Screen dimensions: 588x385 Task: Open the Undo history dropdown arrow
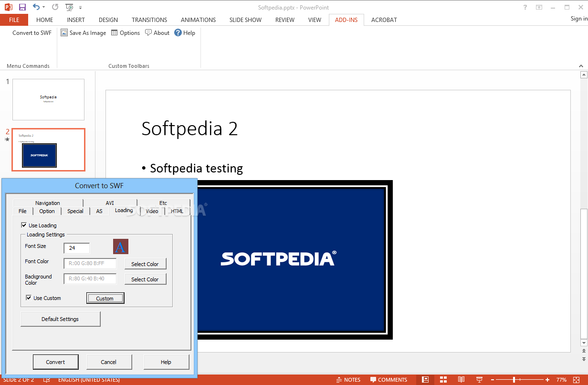[x=43, y=7]
